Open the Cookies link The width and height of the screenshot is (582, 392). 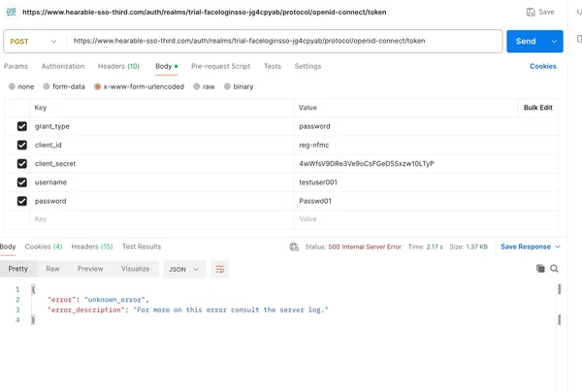543,66
